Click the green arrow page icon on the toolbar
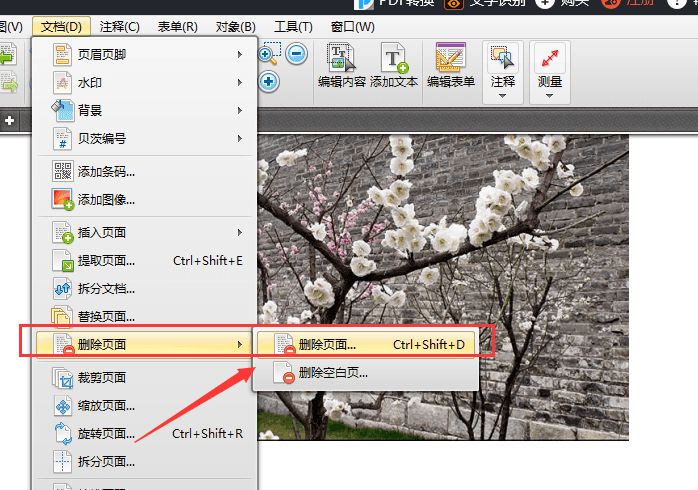The width and height of the screenshot is (698, 490). pos(8,56)
